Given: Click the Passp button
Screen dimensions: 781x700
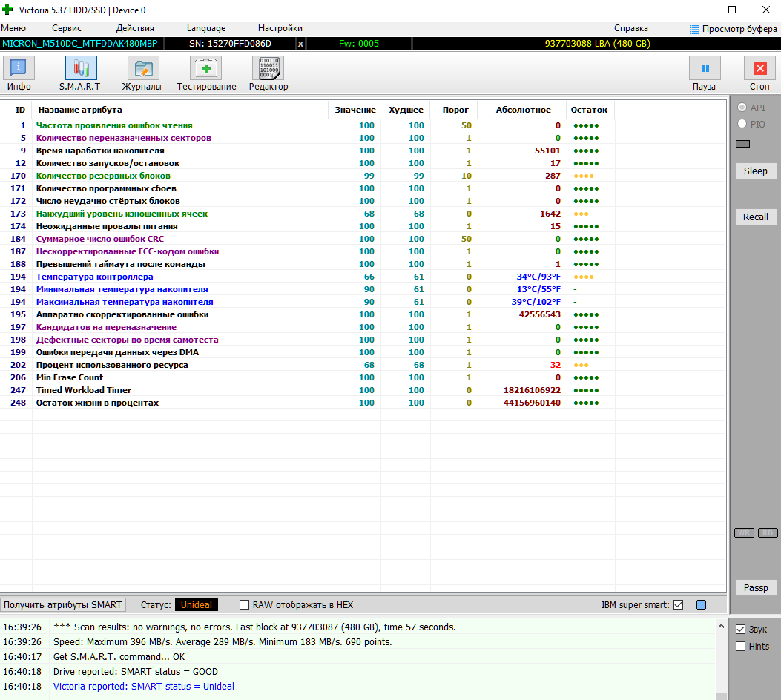Looking at the screenshot, I should pos(756,587).
